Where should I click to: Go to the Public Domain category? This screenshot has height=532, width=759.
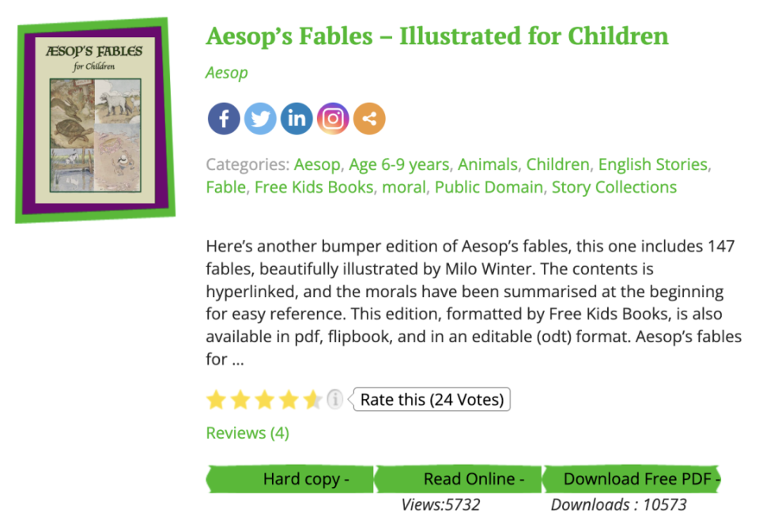tap(489, 187)
